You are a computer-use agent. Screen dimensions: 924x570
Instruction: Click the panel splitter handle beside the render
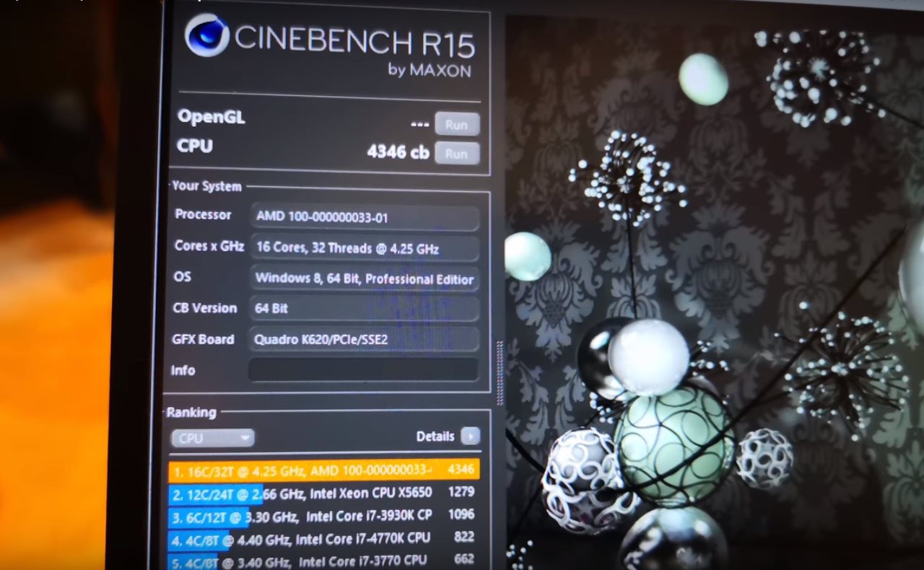500,372
